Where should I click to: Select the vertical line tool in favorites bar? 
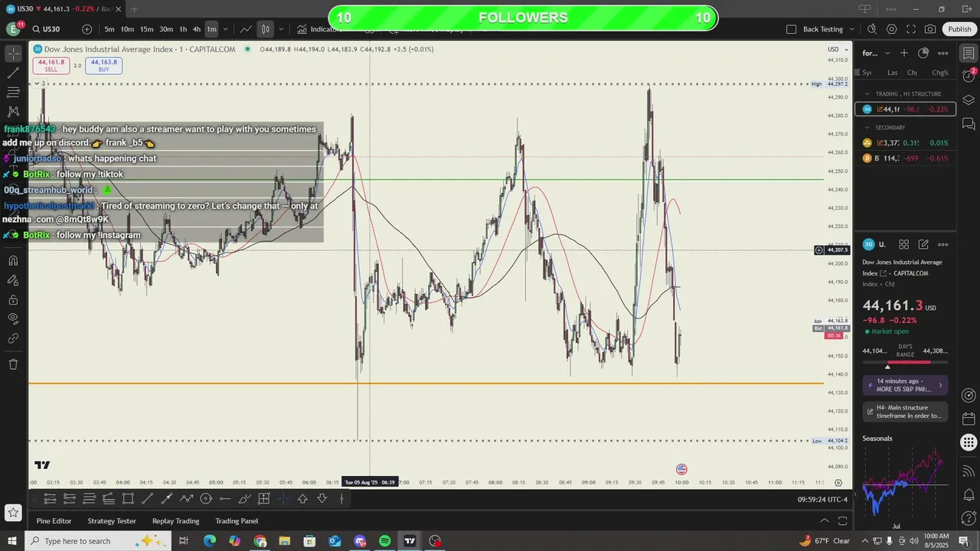pos(341,499)
